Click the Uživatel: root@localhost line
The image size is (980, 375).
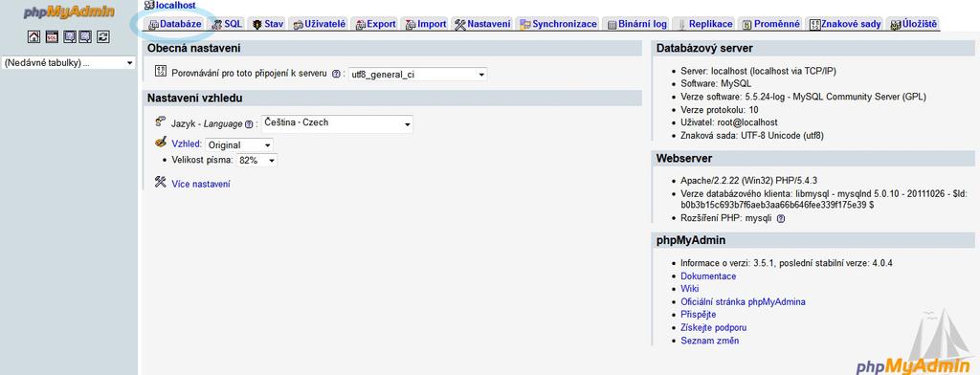point(728,122)
